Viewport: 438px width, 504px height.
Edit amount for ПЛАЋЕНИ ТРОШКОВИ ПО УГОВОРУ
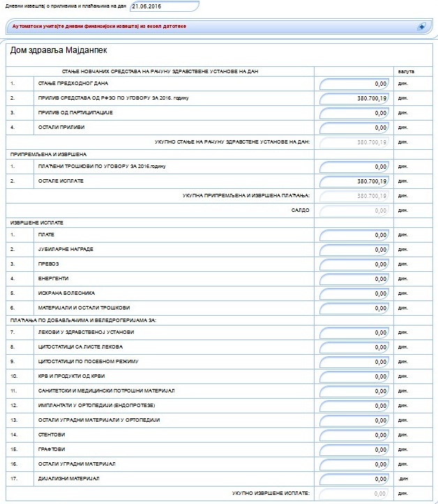354,167
